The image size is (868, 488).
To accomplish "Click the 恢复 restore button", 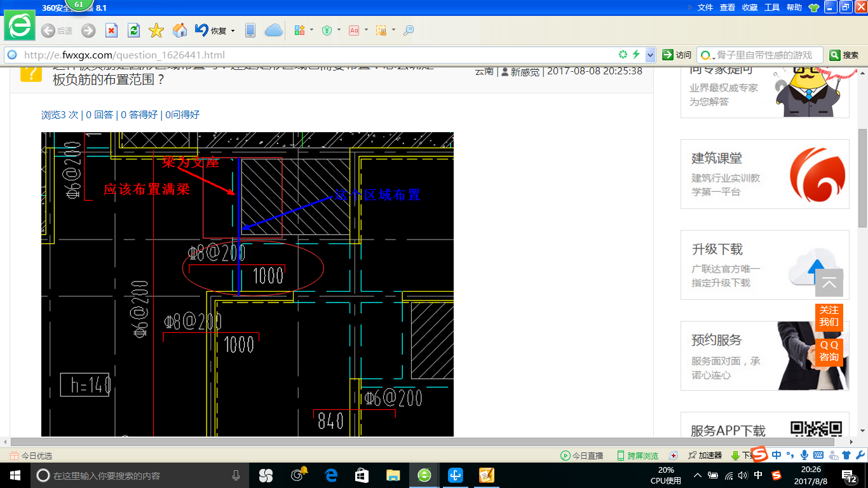I will point(211,30).
